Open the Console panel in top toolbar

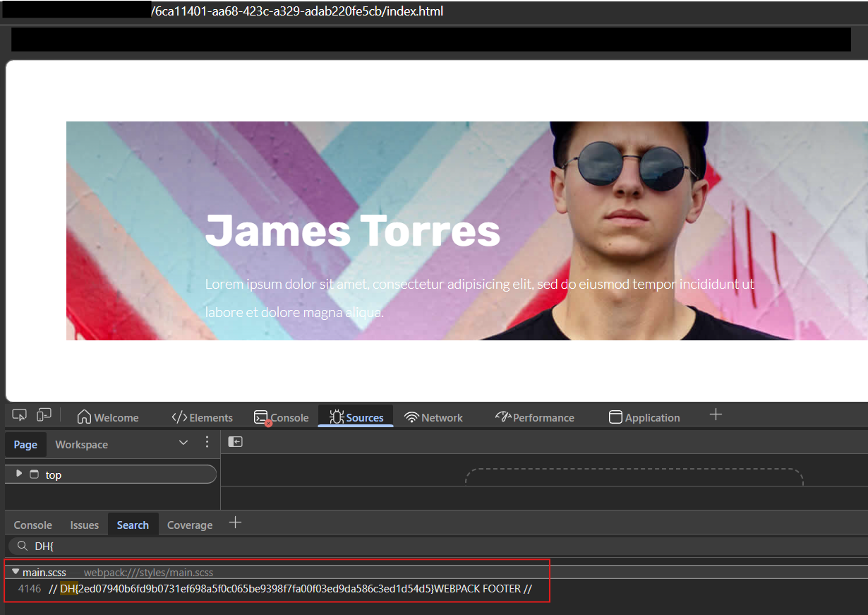coord(282,417)
